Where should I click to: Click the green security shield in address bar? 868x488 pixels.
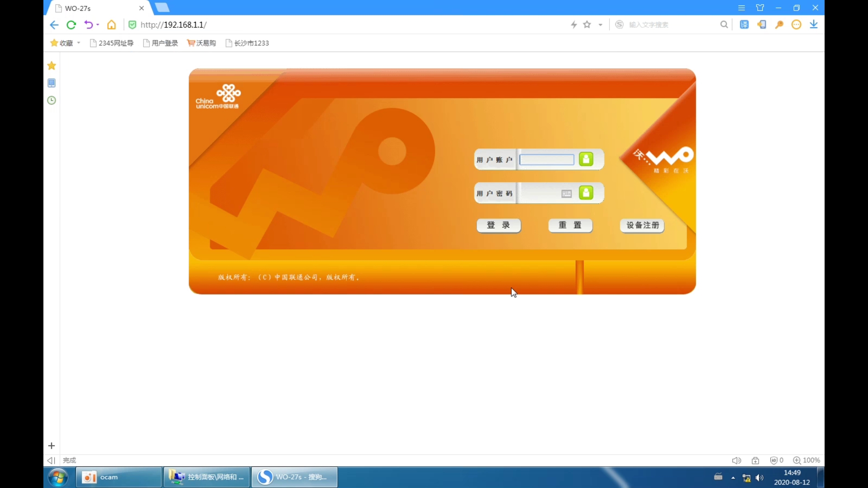132,25
